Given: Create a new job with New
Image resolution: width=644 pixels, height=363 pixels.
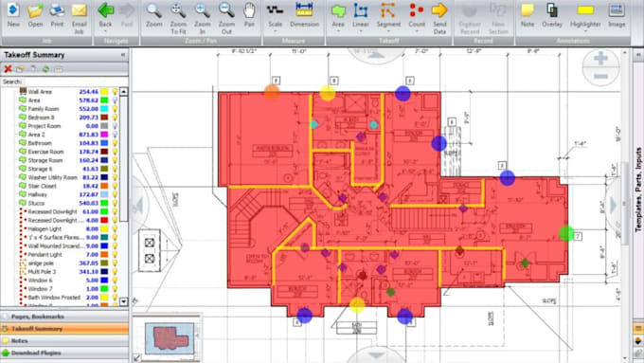Looking at the screenshot, I should (x=13, y=15).
